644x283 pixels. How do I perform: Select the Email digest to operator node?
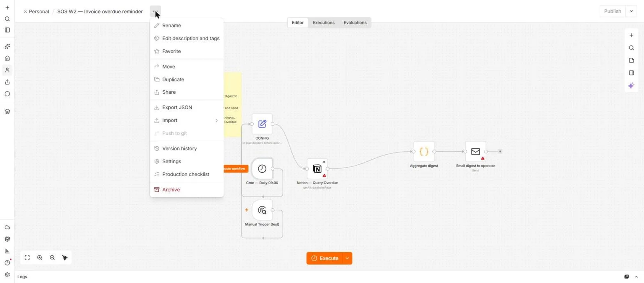[476, 152]
